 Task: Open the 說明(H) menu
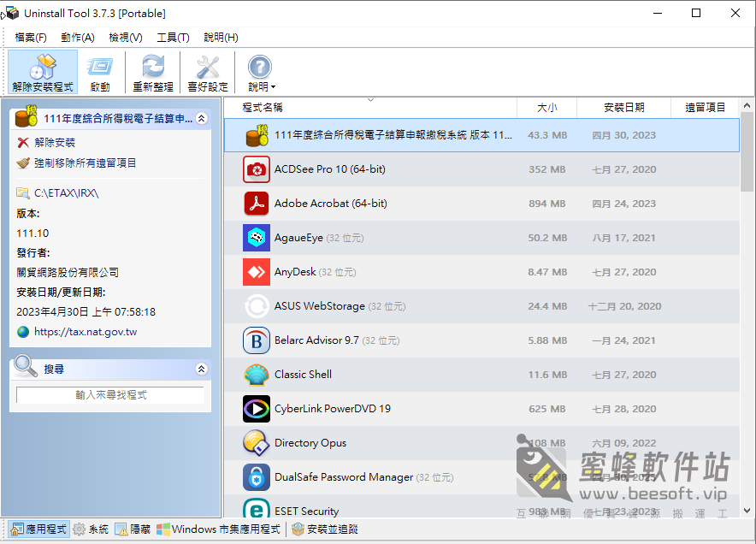click(221, 38)
